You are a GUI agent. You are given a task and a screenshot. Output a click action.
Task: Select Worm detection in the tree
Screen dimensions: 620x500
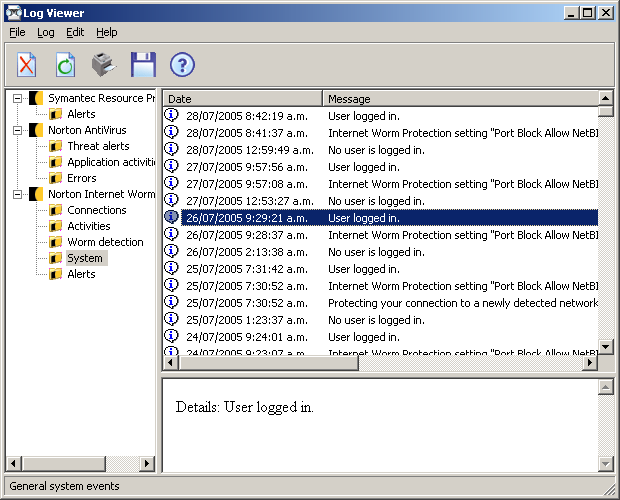point(105,242)
